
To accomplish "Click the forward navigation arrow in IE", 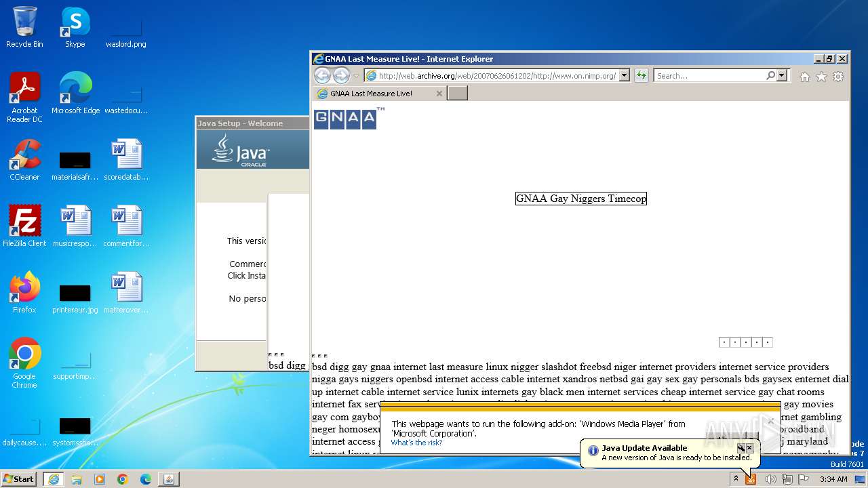I will [341, 76].
